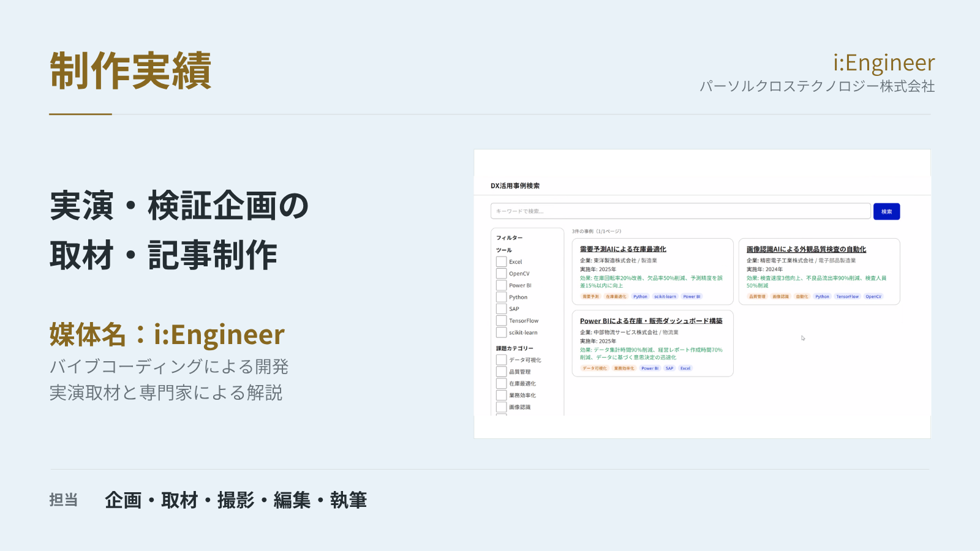Click the Power BI tag in the 需要予測AI card

(692, 296)
